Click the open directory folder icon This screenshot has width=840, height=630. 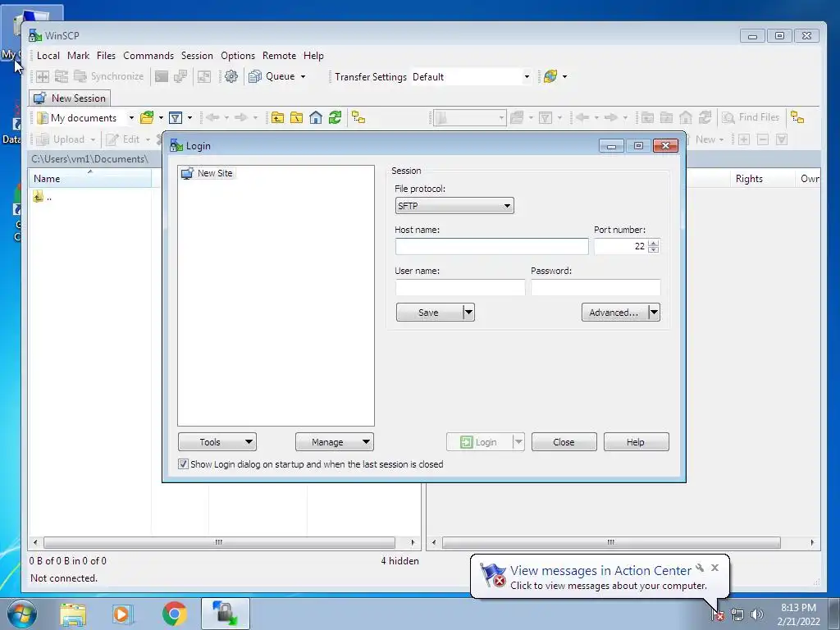pyautogui.click(x=147, y=118)
